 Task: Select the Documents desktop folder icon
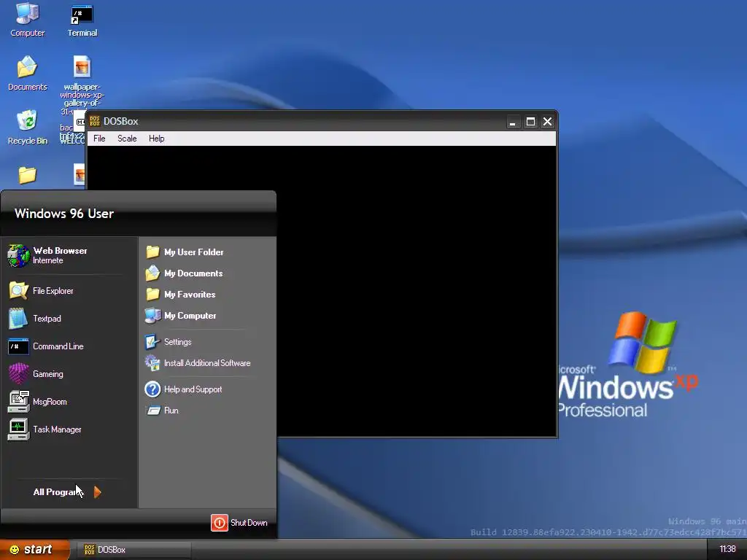(27, 73)
